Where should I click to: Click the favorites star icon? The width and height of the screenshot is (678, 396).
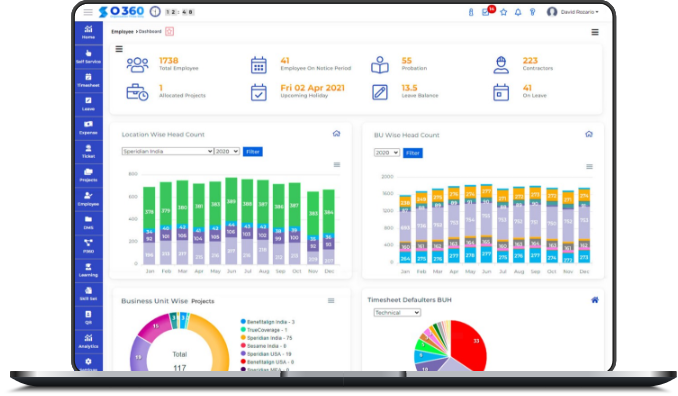[x=503, y=12]
